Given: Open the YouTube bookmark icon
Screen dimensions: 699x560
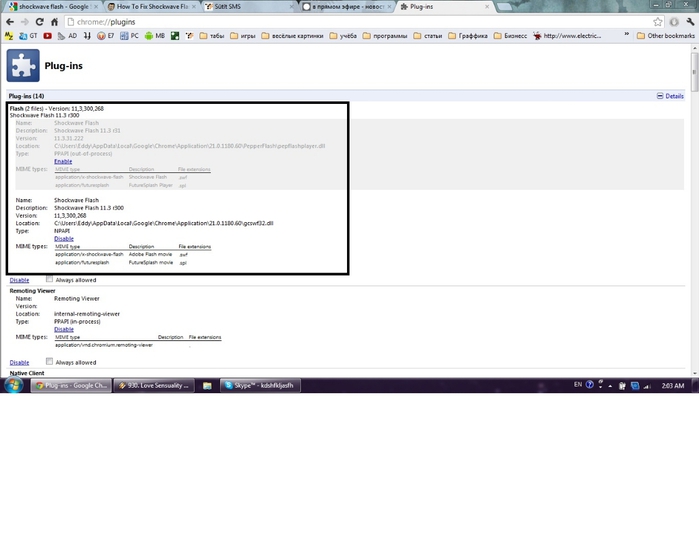Looking at the screenshot, I should 47,36.
